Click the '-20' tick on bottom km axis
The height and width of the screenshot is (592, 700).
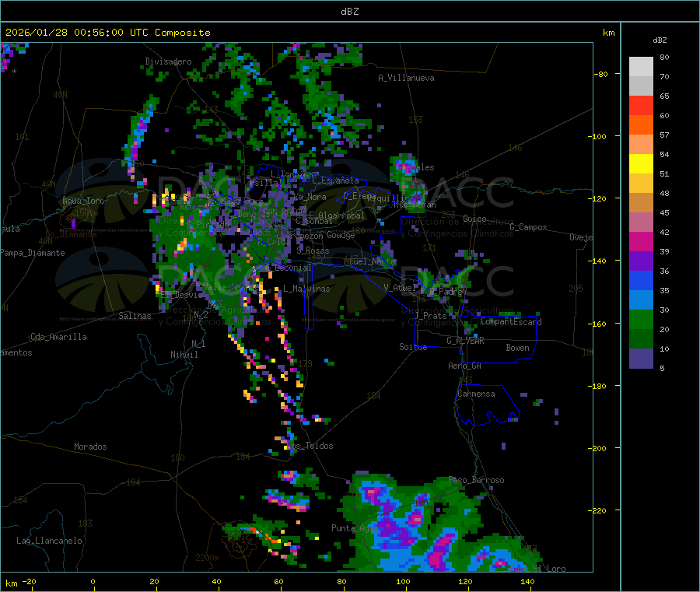[30, 582]
